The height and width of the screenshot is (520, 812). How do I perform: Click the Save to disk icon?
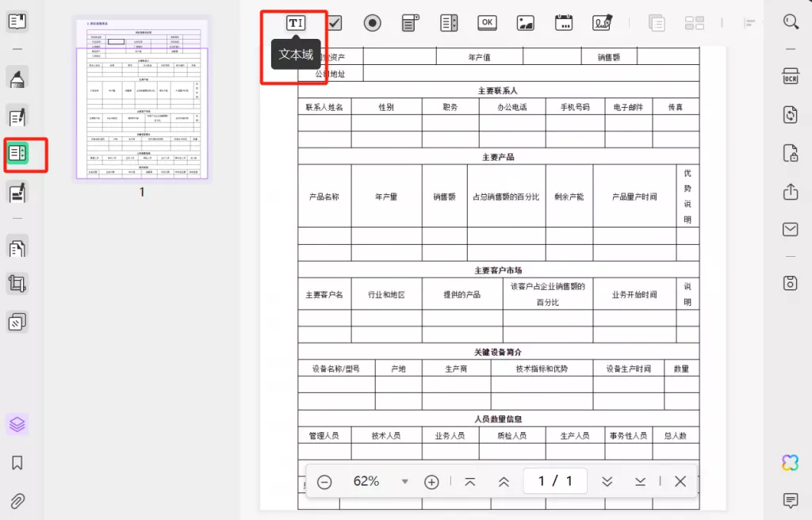click(791, 283)
